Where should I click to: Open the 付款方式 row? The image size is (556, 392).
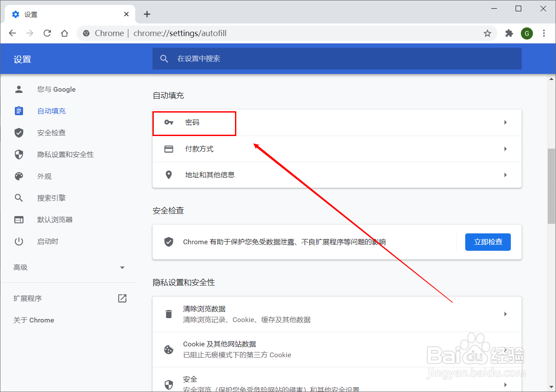coord(337,149)
